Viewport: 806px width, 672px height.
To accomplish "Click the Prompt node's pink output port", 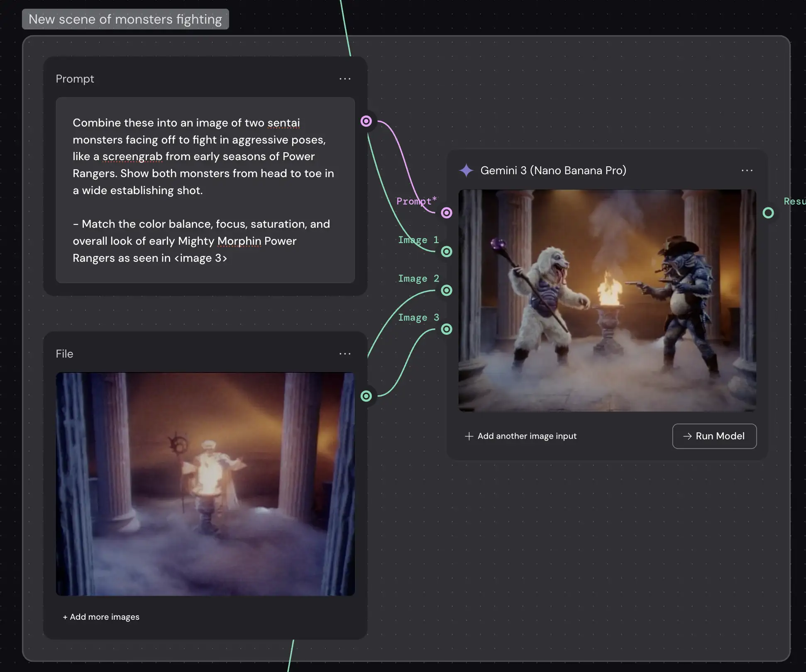I will click(366, 121).
